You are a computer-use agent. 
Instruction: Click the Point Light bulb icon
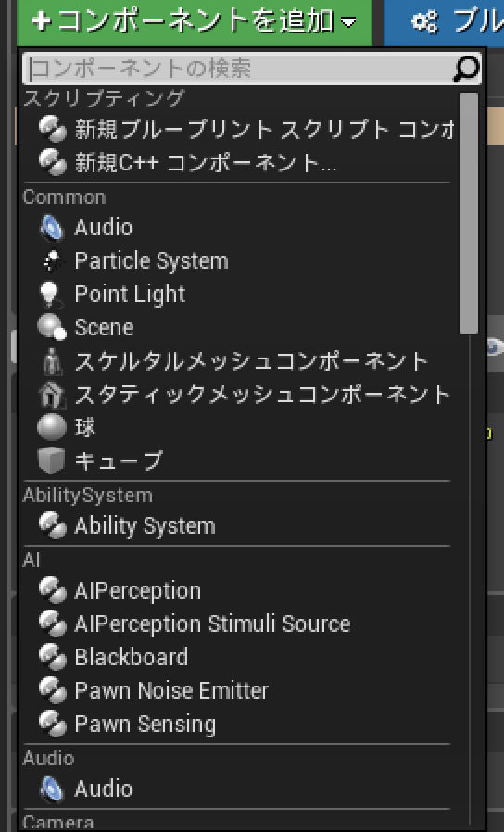click(51, 294)
